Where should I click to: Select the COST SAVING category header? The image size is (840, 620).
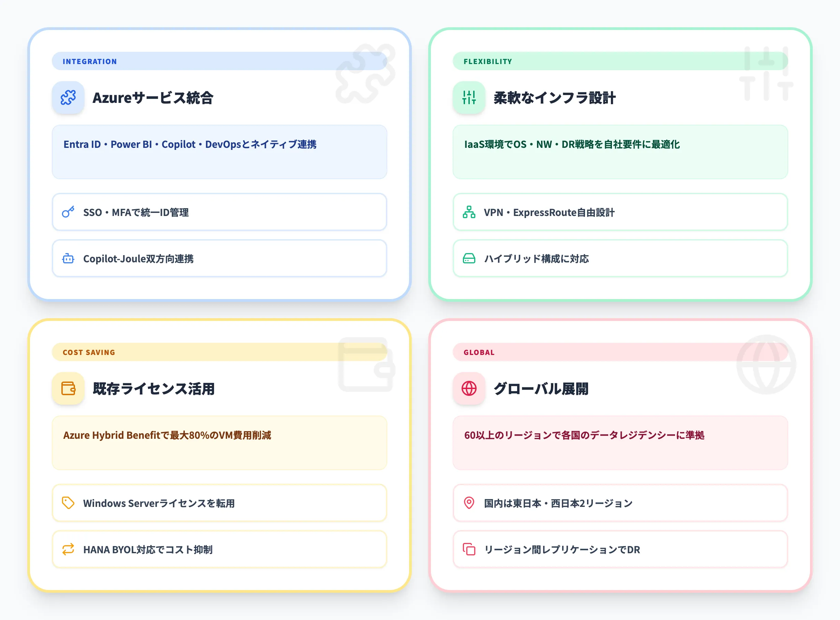coord(89,352)
